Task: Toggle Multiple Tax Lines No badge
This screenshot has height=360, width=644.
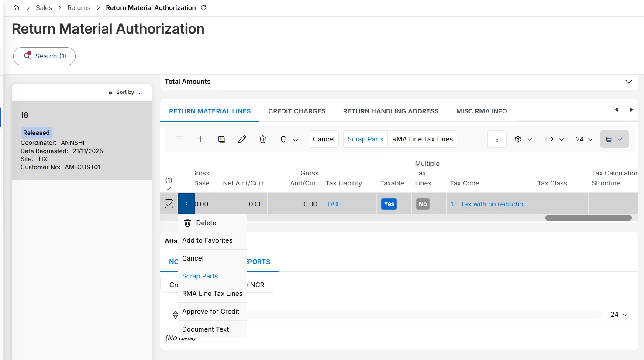Action: tap(423, 204)
